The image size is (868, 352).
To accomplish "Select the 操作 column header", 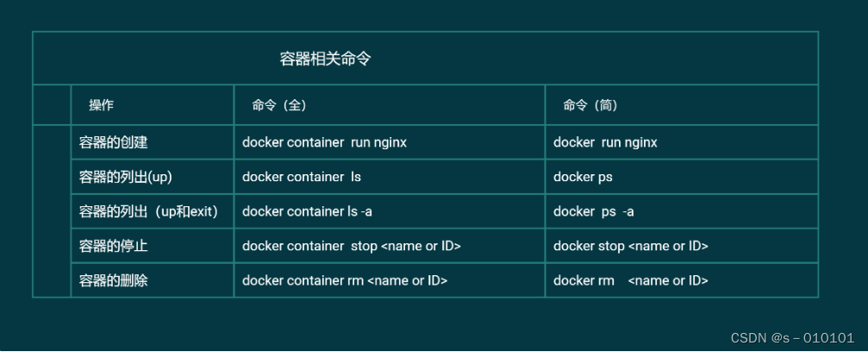I will click(x=102, y=105).
